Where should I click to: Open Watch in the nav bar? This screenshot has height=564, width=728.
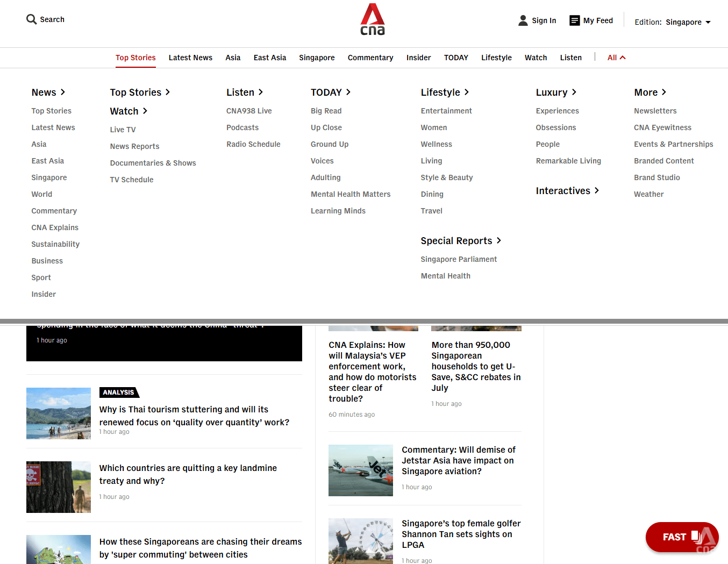pos(536,58)
